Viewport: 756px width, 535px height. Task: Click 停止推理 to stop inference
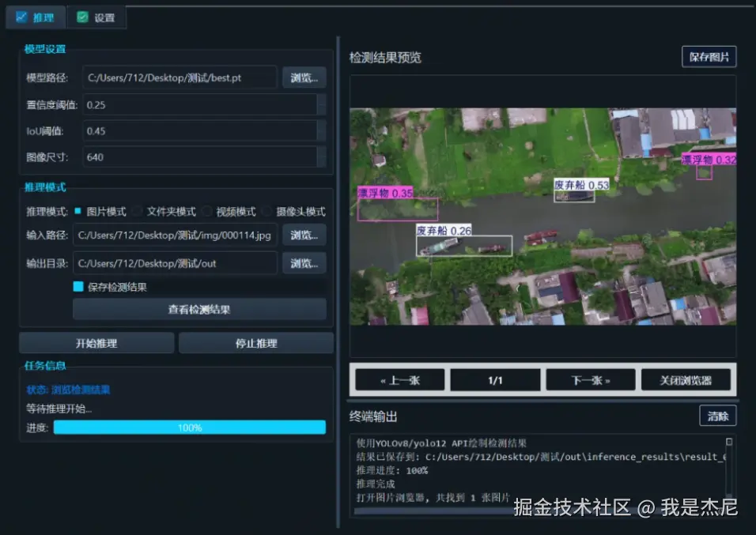pos(256,342)
